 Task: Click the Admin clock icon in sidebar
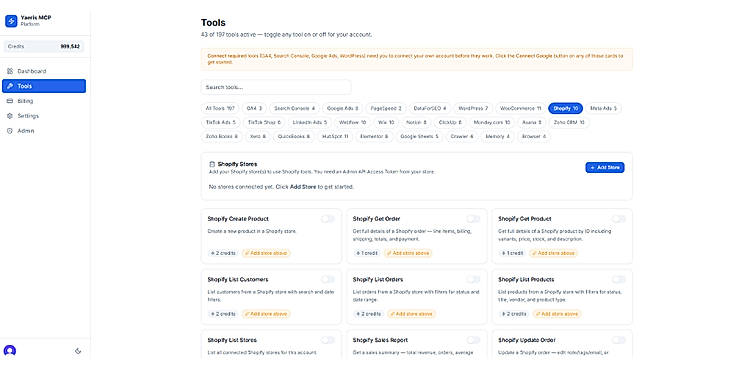10,131
